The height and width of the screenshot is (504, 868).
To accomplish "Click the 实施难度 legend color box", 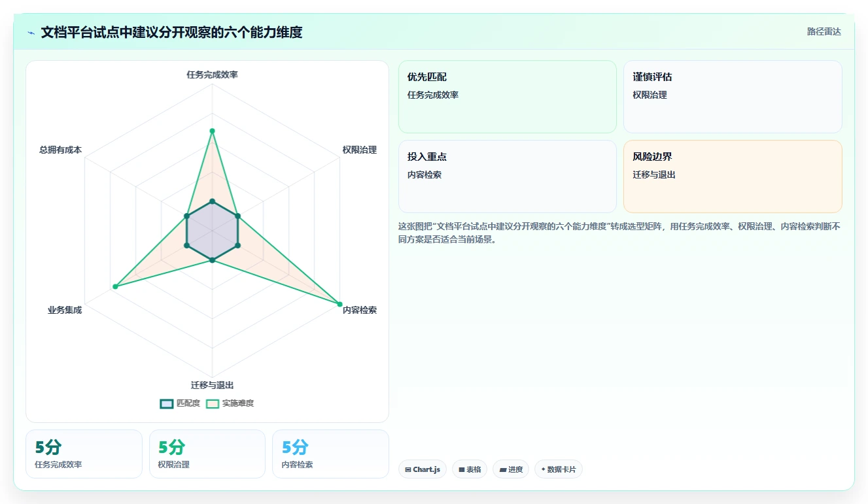I will 213,403.
